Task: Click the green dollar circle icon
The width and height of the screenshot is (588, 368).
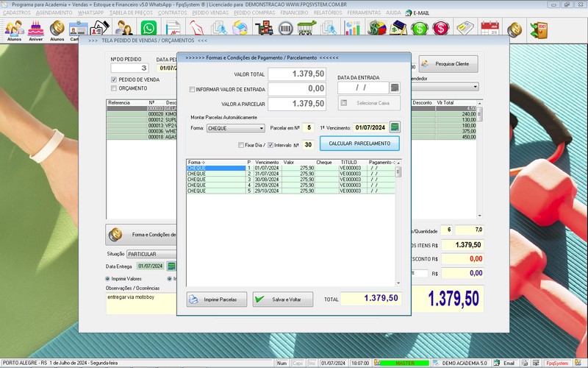Action: [x=419, y=29]
